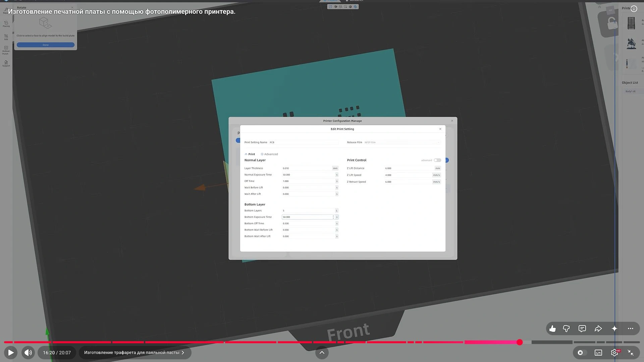Click the Z Retract Speed field

(408, 182)
